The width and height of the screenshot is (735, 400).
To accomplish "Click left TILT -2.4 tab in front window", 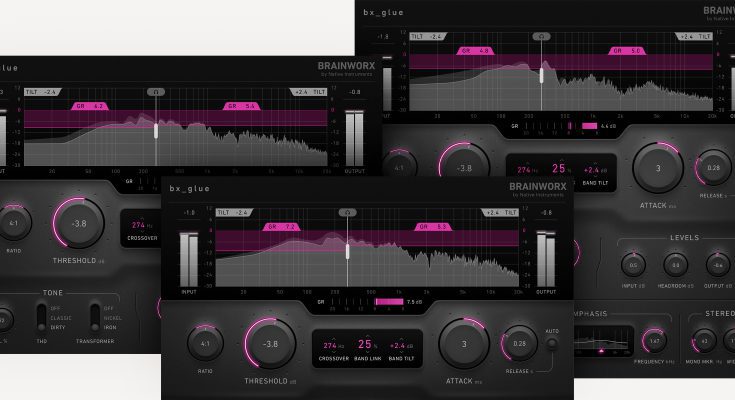I will point(231,212).
